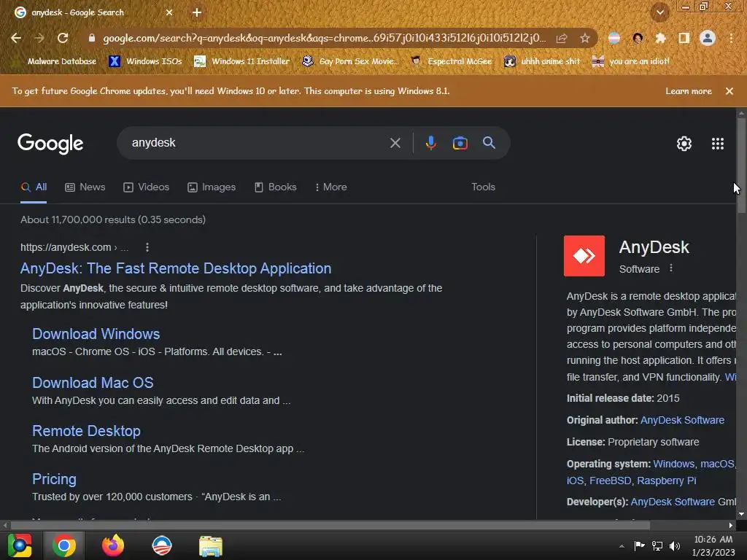Click the scroll right arrow at bottom

[731, 525]
